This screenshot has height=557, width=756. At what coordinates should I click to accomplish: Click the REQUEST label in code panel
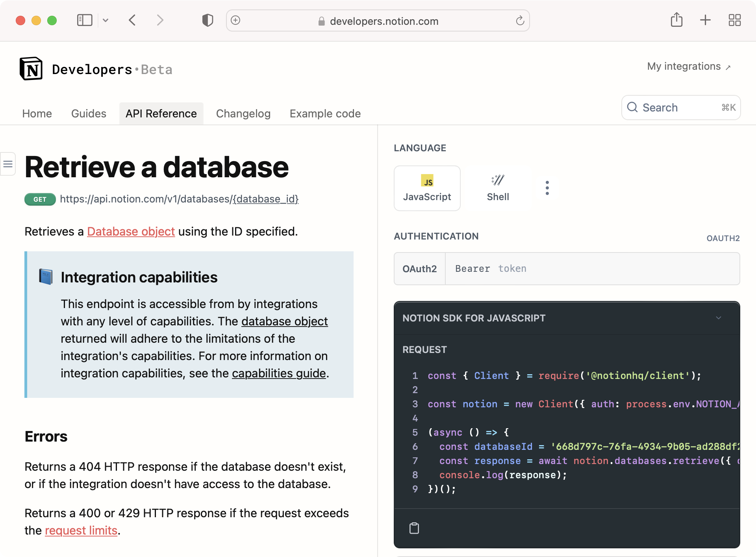[x=424, y=350]
